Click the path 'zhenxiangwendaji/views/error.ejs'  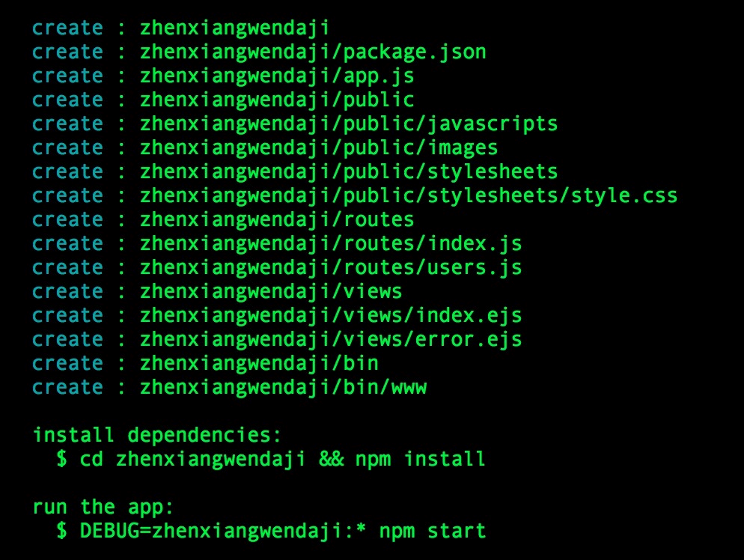click(331, 340)
